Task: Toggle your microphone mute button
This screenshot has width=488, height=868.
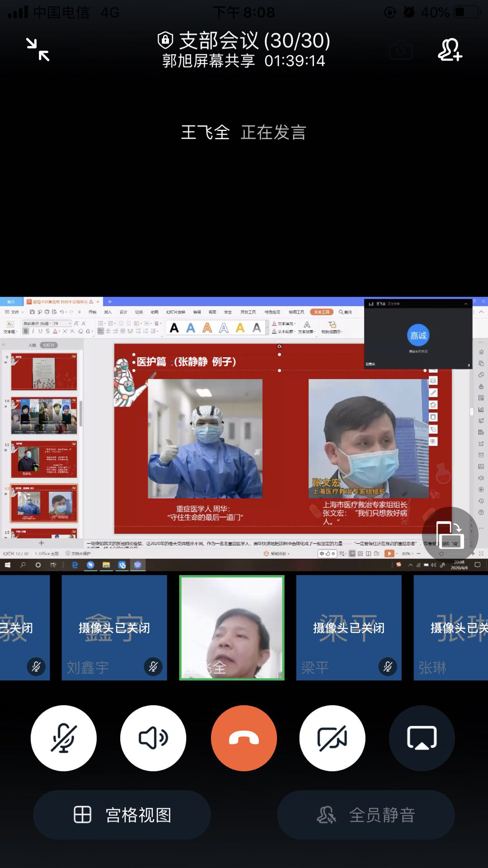Action: coord(64,738)
